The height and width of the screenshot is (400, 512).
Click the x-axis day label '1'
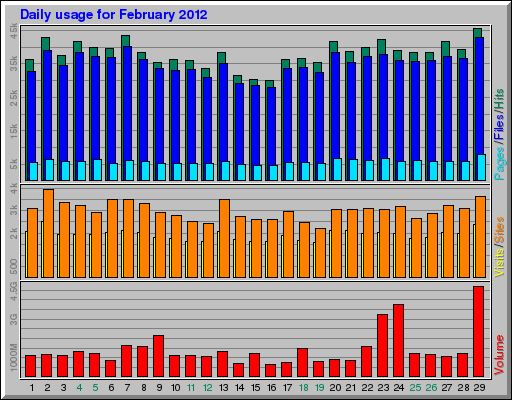pyautogui.click(x=32, y=388)
